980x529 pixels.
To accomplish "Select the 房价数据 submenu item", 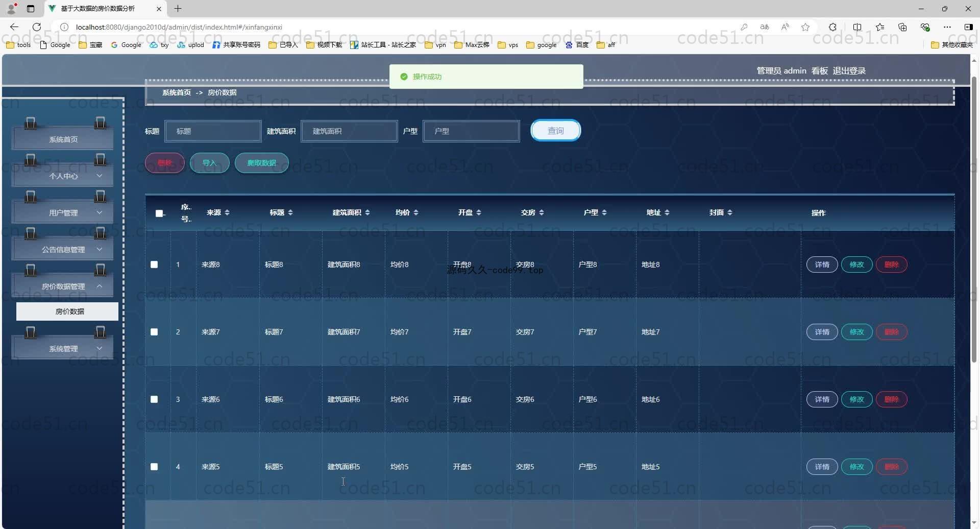I will coord(67,311).
